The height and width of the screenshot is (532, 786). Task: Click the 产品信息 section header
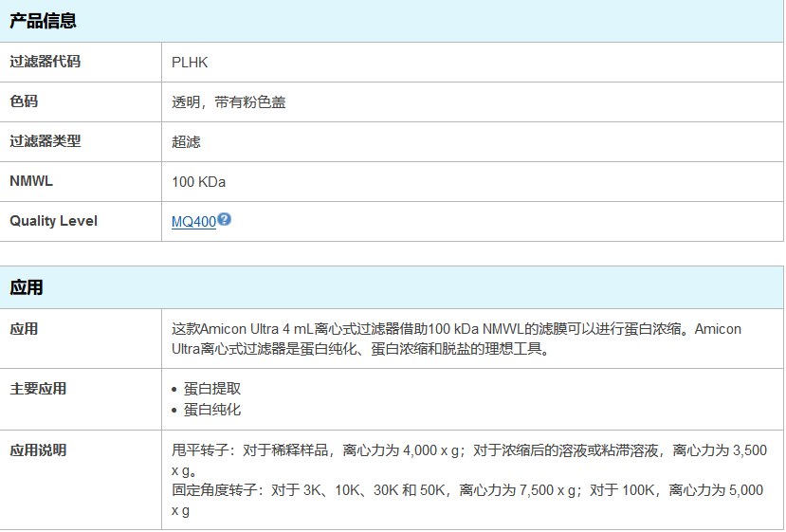pyautogui.click(x=44, y=21)
